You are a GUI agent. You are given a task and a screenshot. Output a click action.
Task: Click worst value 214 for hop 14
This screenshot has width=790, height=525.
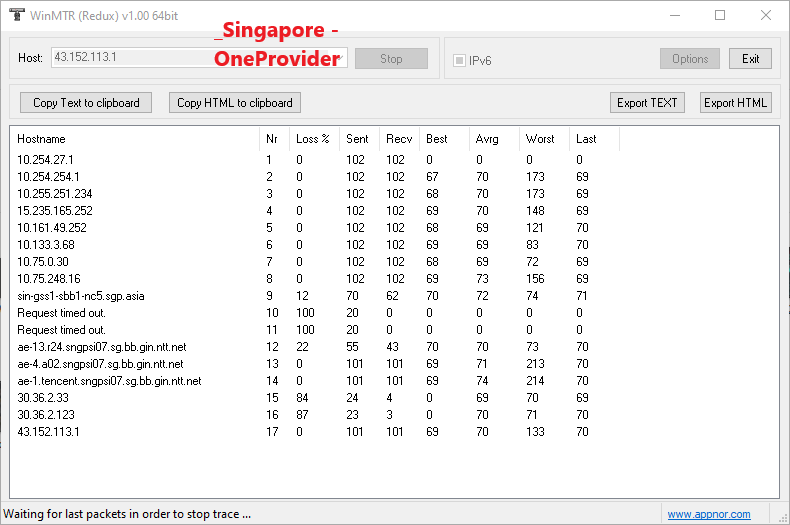(535, 381)
